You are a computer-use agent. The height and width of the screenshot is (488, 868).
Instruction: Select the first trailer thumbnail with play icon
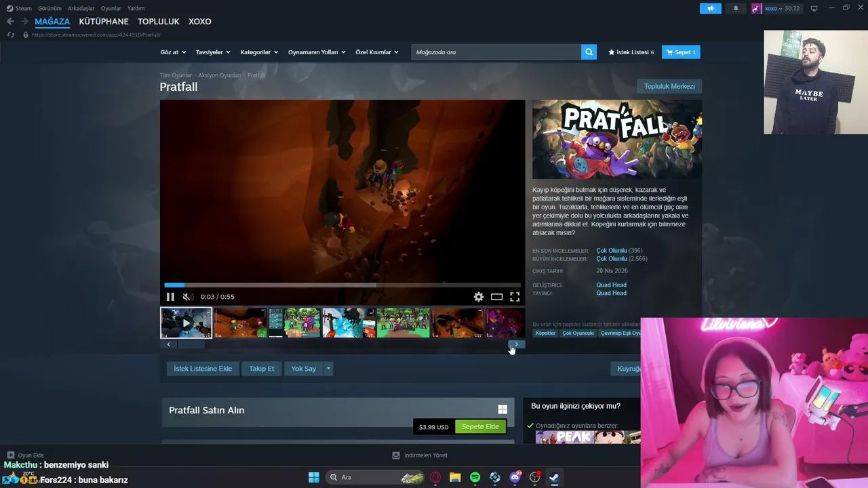point(186,323)
